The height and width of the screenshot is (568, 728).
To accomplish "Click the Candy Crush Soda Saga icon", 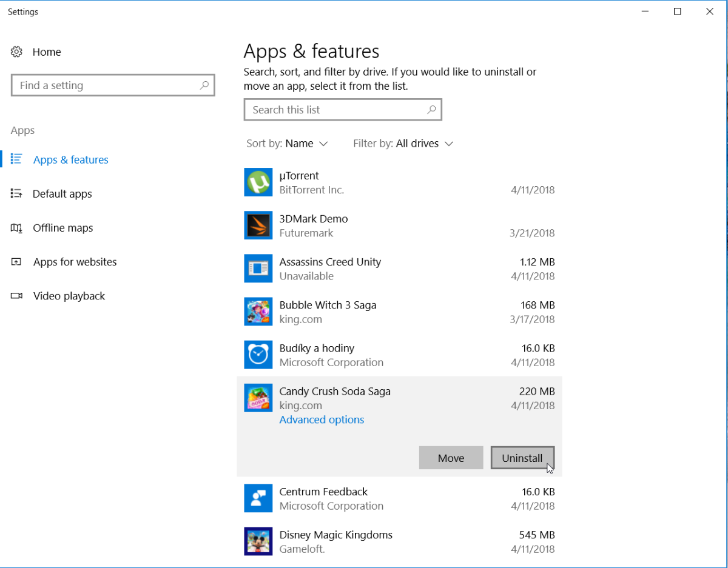I will pos(258,398).
